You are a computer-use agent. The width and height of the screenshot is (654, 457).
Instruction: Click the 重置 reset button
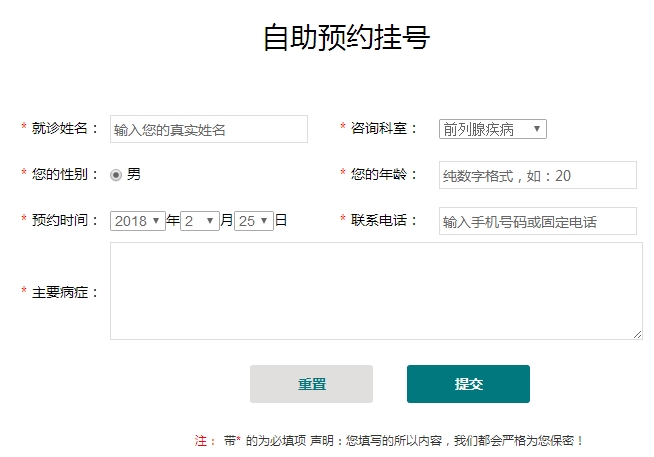click(x=311, y=384)
